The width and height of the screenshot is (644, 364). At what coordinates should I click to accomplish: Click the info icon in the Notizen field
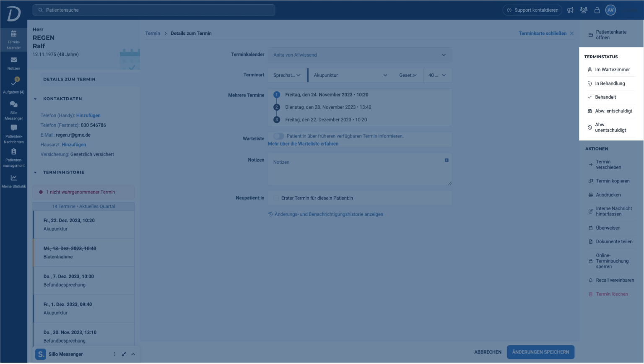click(x=447, y=160)
